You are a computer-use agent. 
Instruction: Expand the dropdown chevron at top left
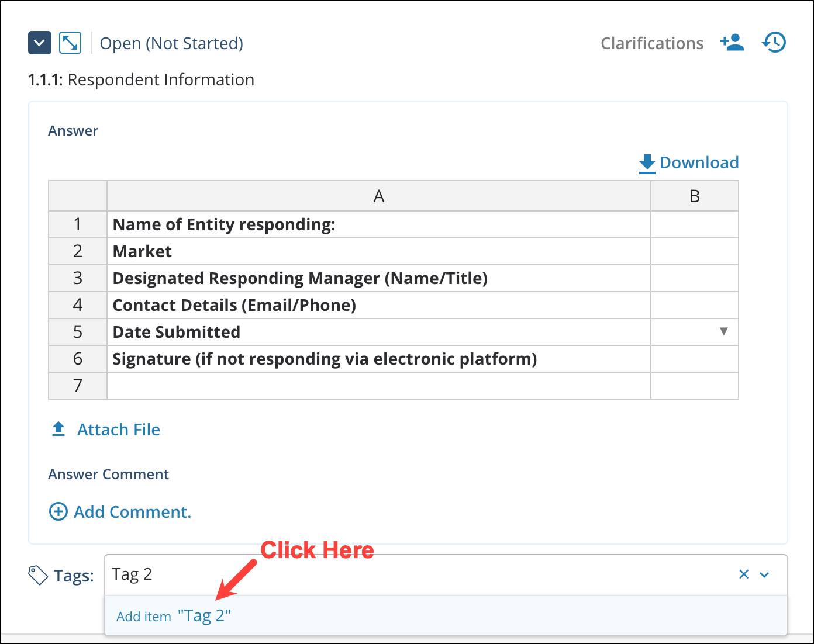(39, 42)
